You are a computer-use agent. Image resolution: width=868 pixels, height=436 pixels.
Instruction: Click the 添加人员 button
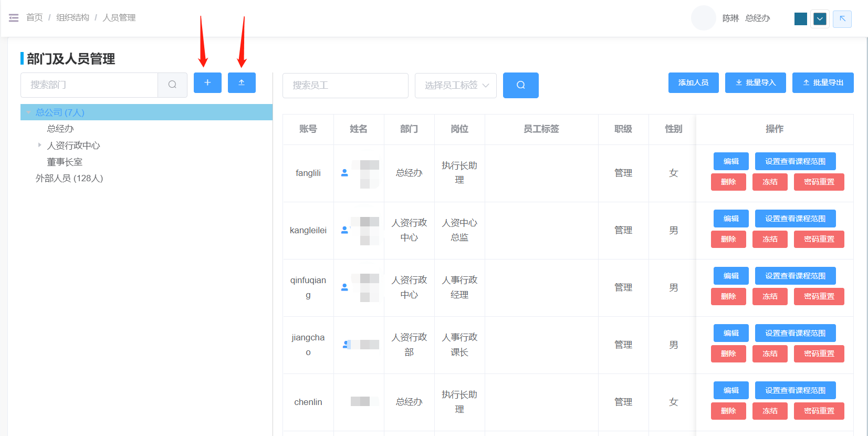click(693, 82)
